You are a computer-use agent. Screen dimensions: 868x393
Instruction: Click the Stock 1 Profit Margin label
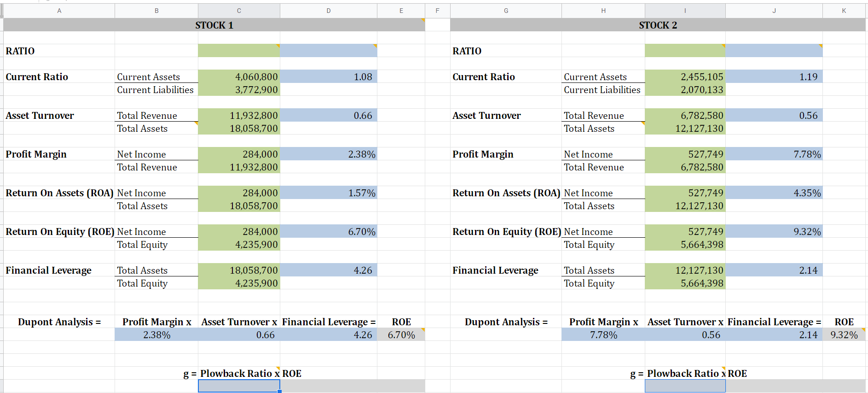(36, 154)
